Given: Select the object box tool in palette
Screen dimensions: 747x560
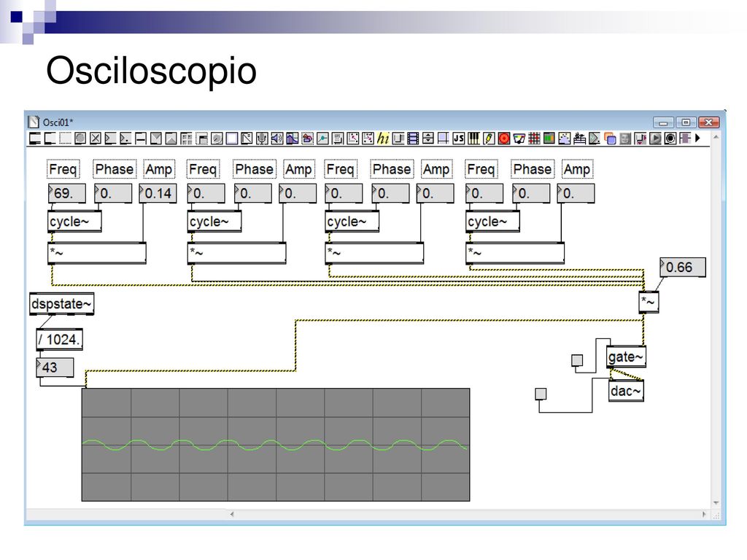Looking at the screenshot, I should tap(35, 139).
